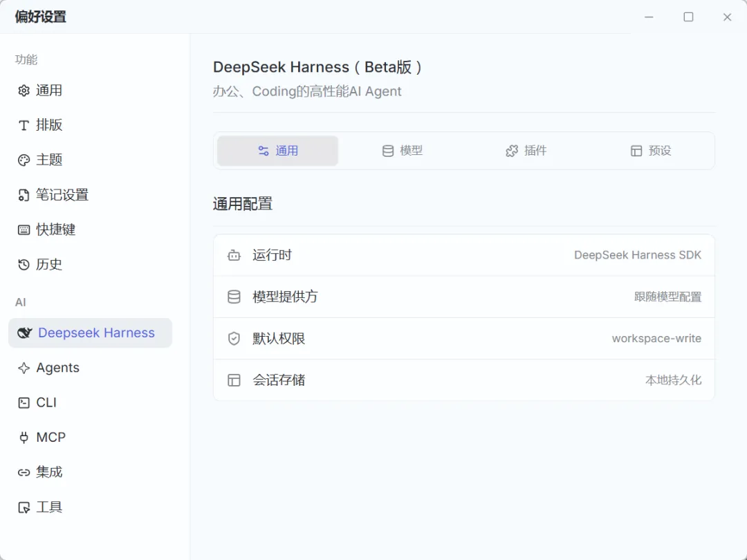
Task: Switch to the 通用 tab in Harness panel
Action: 278,151
